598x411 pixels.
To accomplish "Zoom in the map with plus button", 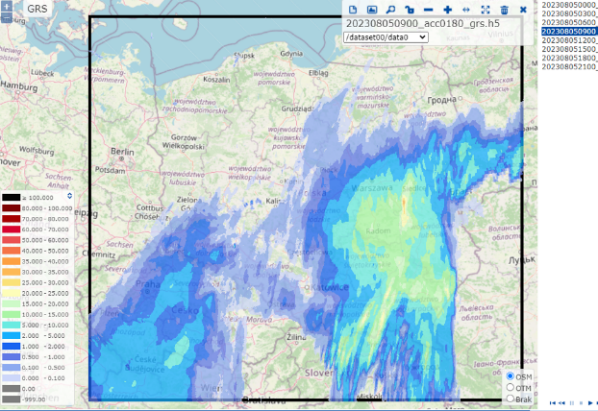I will coord(6,6).
